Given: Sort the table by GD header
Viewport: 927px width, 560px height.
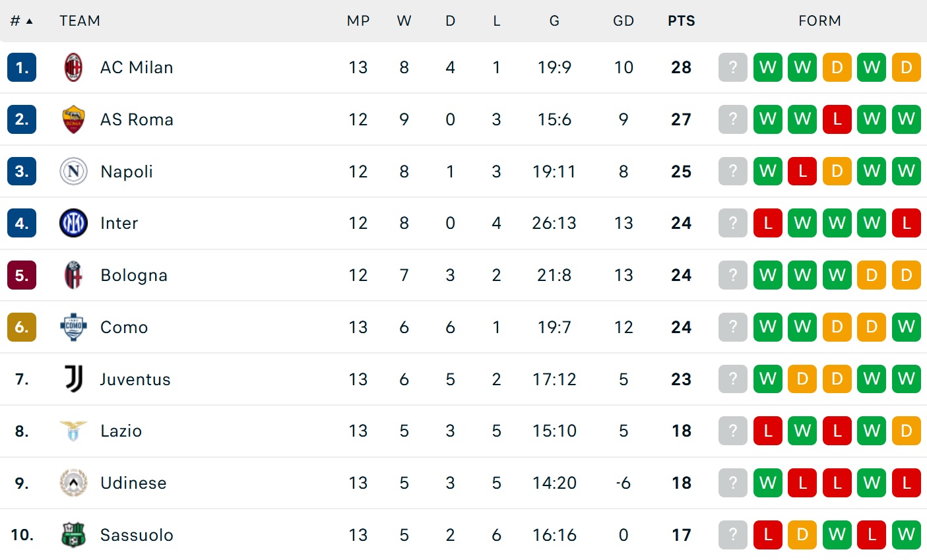Looking at the screenshot, I should click(x=623, y=21).
